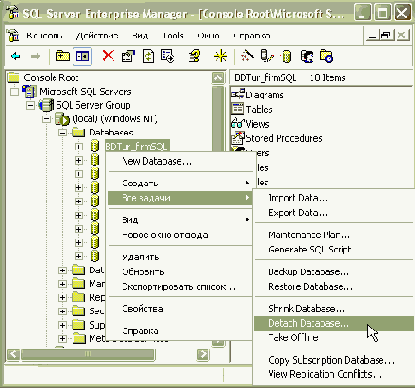
Task: Open the Консоль menu
Action: tap(44, 35)
